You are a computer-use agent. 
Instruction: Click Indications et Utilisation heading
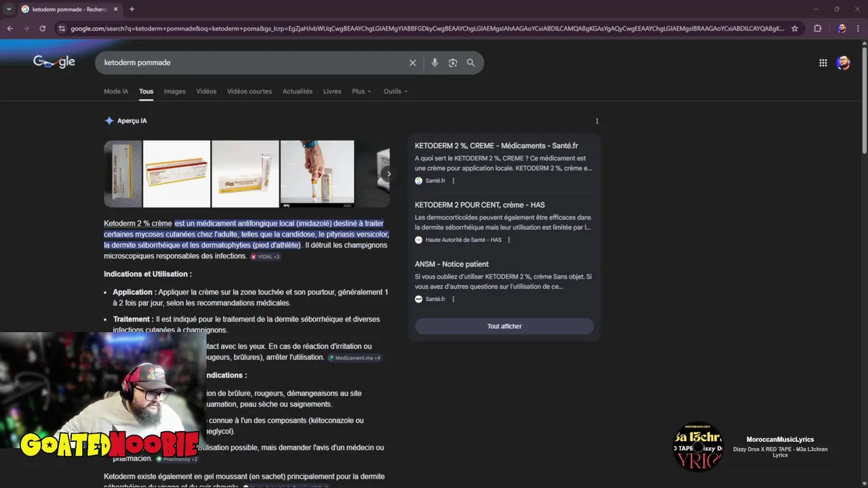(148, 274)
